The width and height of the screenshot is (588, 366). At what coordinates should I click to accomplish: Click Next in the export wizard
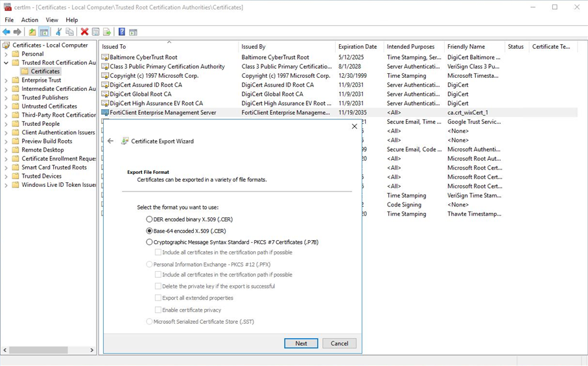301,343
